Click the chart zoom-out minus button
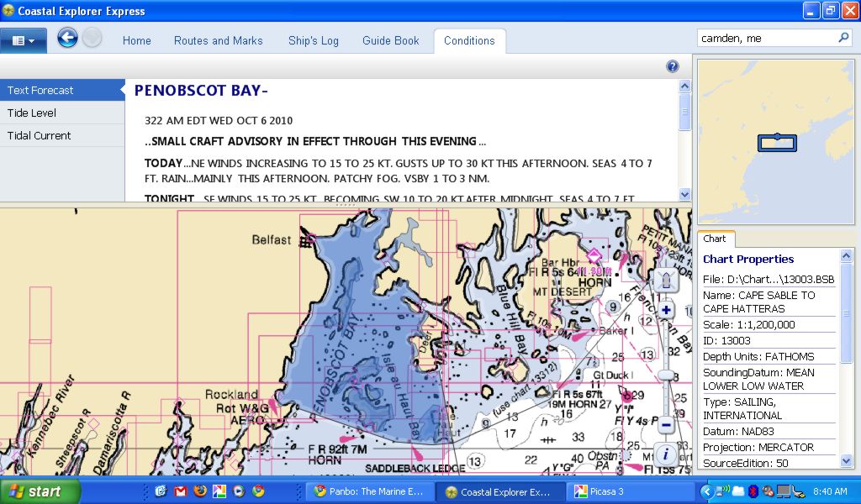This screenshot has width=861, height=504. 666,424
